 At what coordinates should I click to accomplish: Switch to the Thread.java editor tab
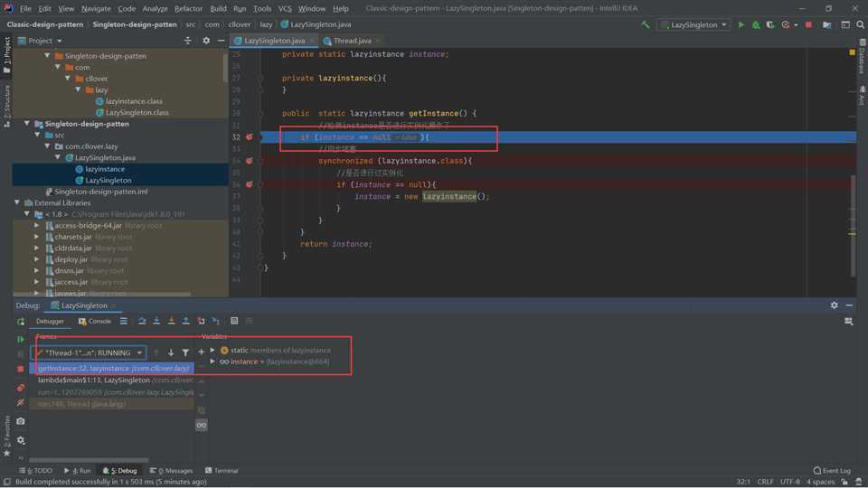(352, 41)
